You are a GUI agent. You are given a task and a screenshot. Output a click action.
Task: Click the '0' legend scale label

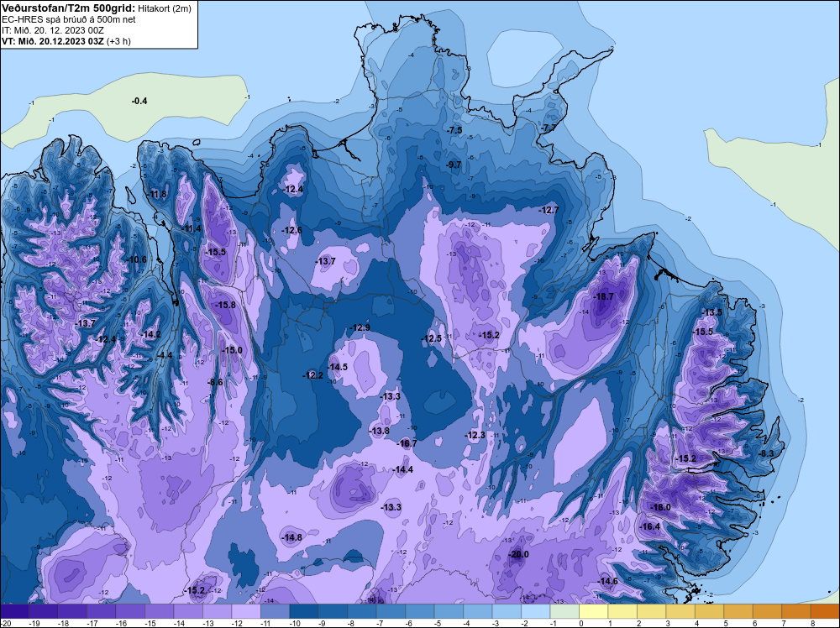pyautogui.click(x=580, y=623)
